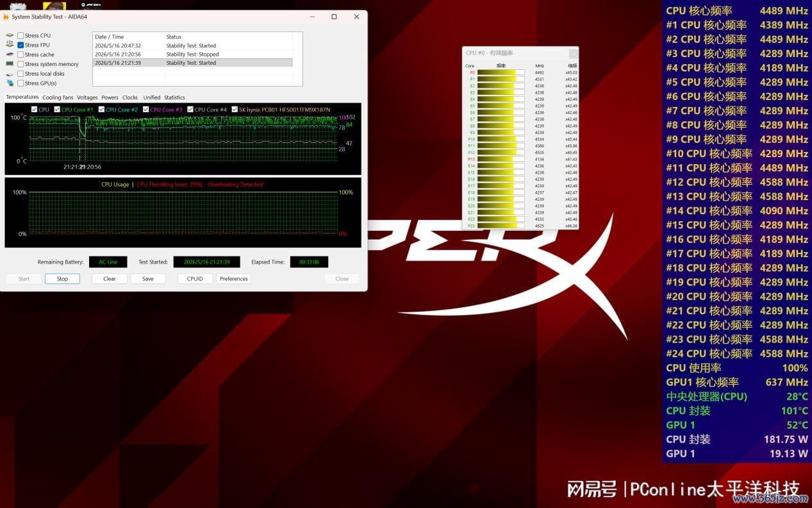Select the 20:47:32 Stability Test Started row
The width and height of the screenshot is (812, 508).
pos(193,46)
